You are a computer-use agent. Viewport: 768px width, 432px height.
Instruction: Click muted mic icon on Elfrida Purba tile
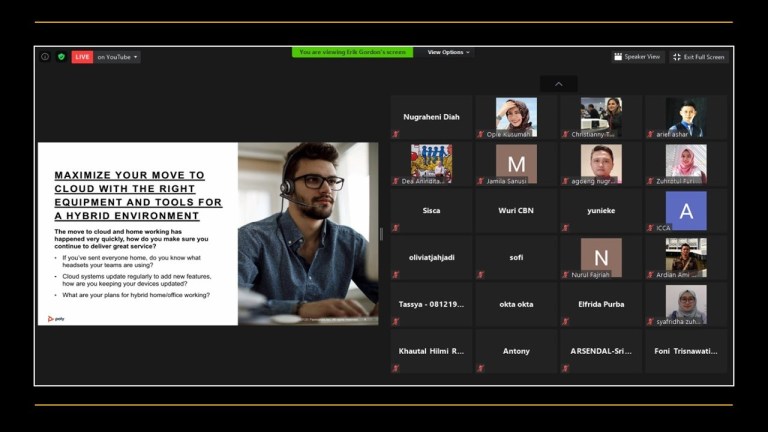[x=565, y=321]
